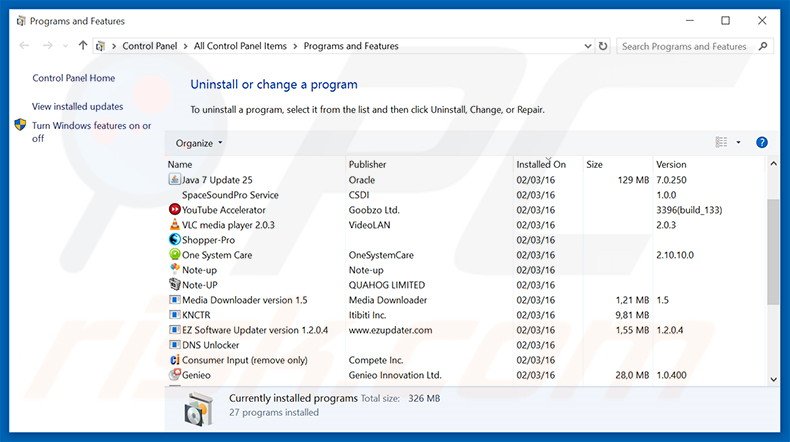Click the QUAHOG LIMITED publisher cell
The height and width of the screenshot is (442, 790).
click(x=386, y=285)
